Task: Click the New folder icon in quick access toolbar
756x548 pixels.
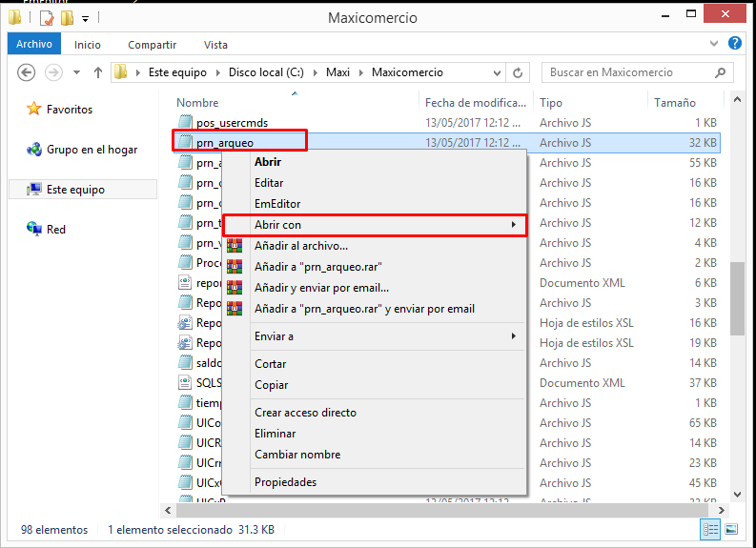Action: pos(67,18)
